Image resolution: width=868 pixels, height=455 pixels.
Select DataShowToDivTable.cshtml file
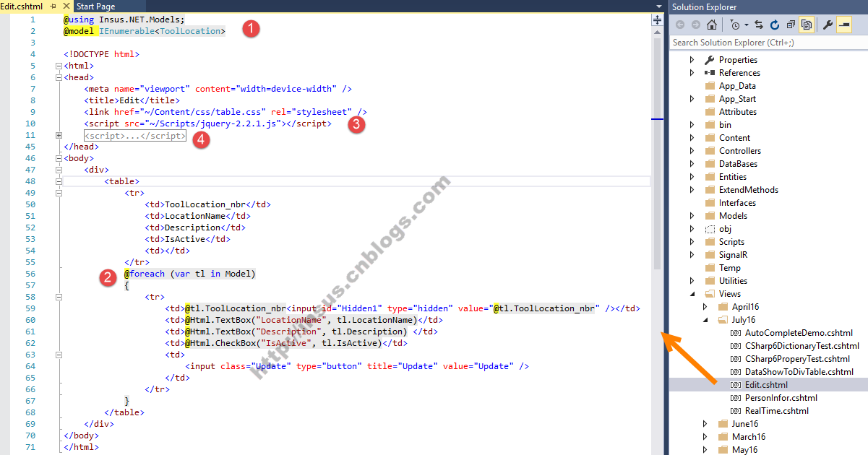coord(799,372)
